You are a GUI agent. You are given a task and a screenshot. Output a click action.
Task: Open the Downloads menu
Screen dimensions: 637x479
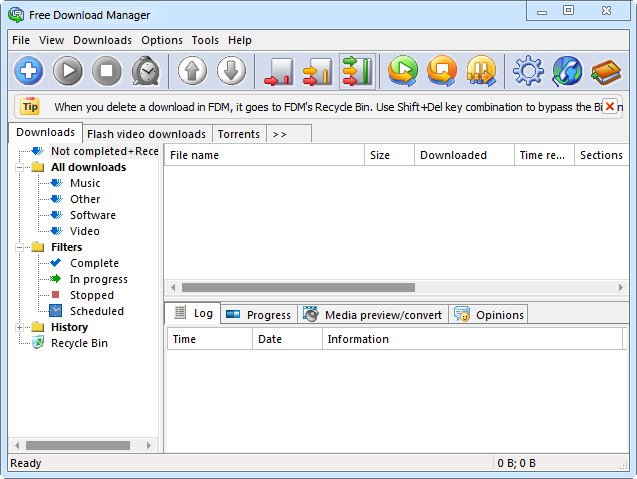[102, 40]
